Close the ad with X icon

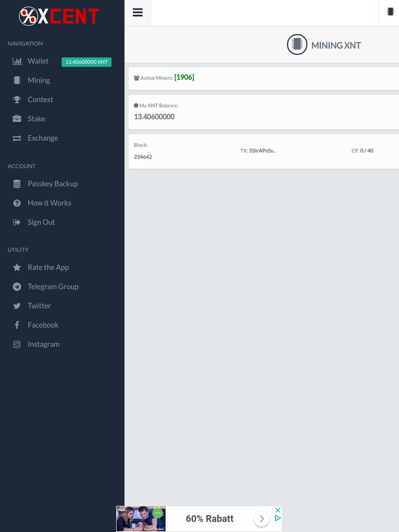coord(278,510)
